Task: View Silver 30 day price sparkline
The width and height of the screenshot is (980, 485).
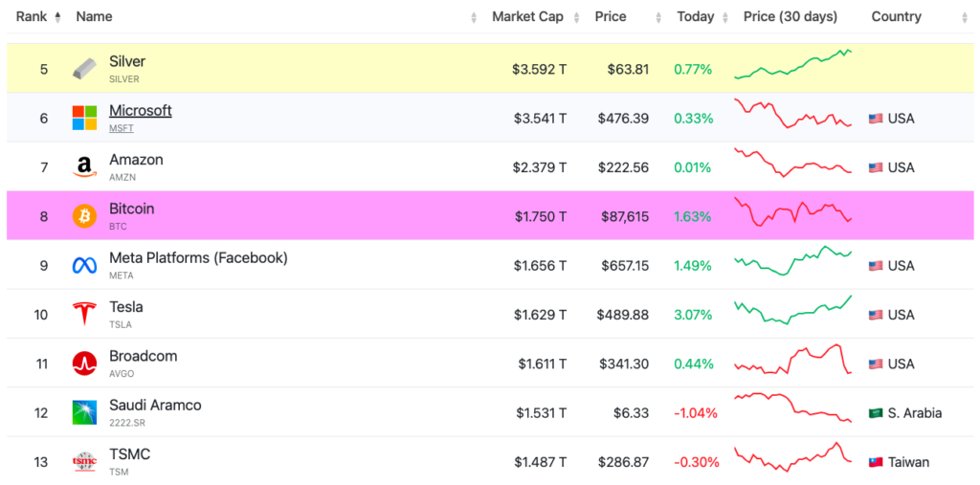Action: pos(792,65)
